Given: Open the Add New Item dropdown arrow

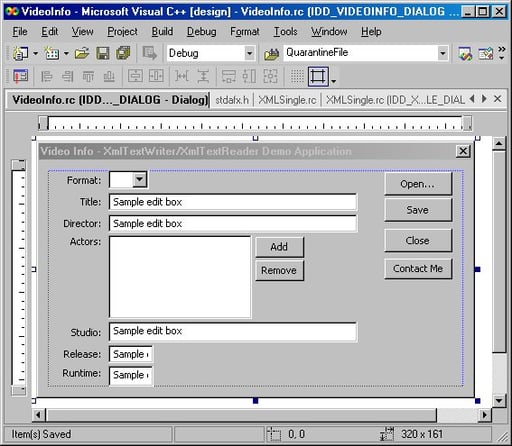Looking at the screenshot, I should coord(66,53).
